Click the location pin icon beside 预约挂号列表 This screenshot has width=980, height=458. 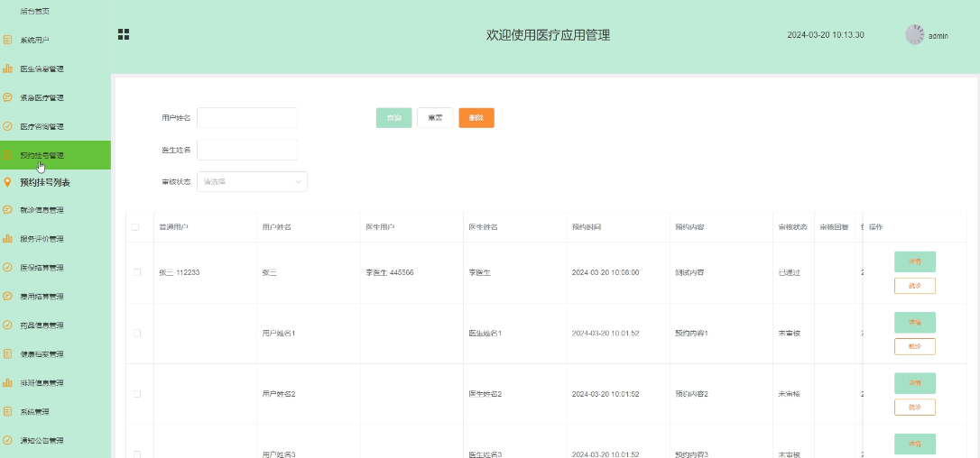pyautogui.click(x=7, y=182)
